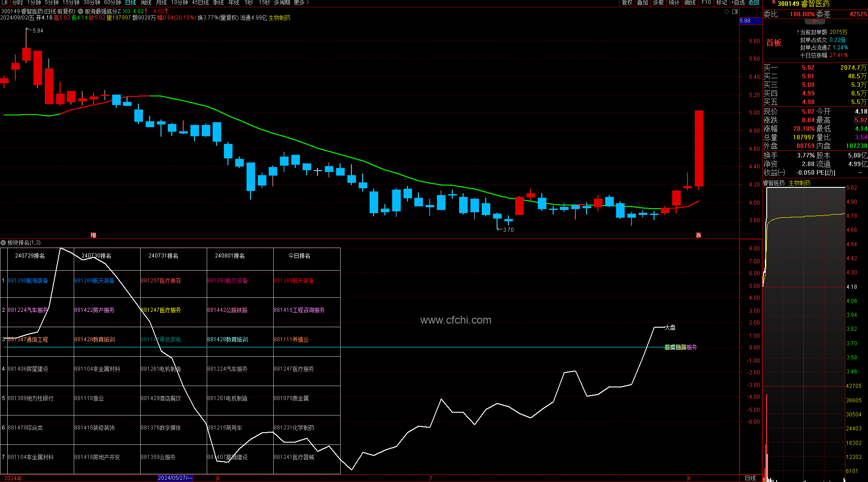Collapse the order book with the red chevron
Viewport: 868px width, 482px height.
[815, 21]
